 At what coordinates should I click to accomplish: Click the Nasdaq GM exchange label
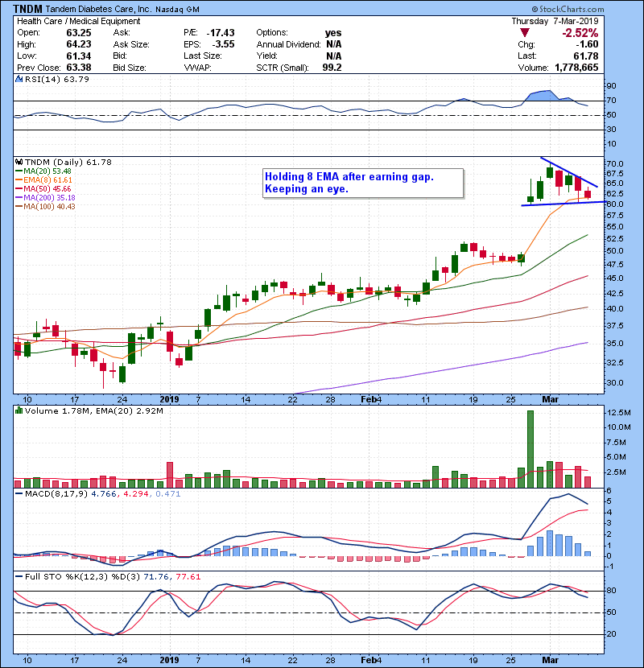point(177,10)
